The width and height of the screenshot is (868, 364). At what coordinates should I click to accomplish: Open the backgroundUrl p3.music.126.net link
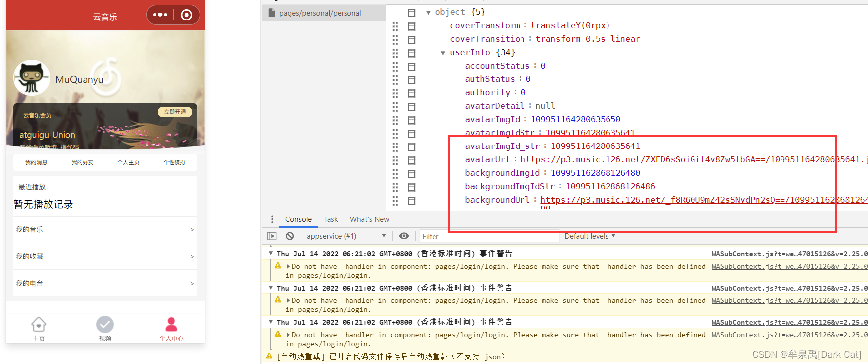tap(704, 200)
